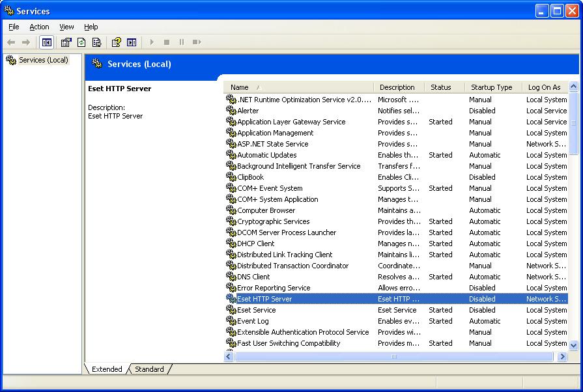Click the gear icon beside DHCP Client
The image size is (583, 392).
231,244
